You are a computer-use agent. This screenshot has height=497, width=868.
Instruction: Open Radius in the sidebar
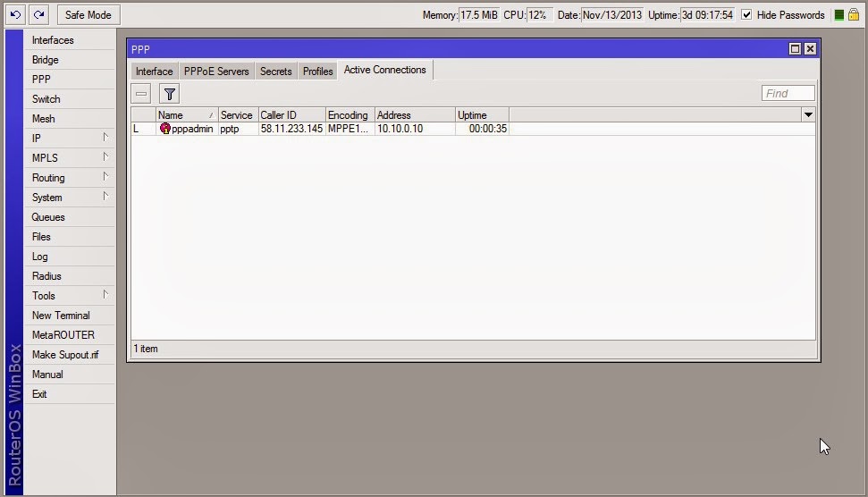pyautogui.click(x=70, y=276)
